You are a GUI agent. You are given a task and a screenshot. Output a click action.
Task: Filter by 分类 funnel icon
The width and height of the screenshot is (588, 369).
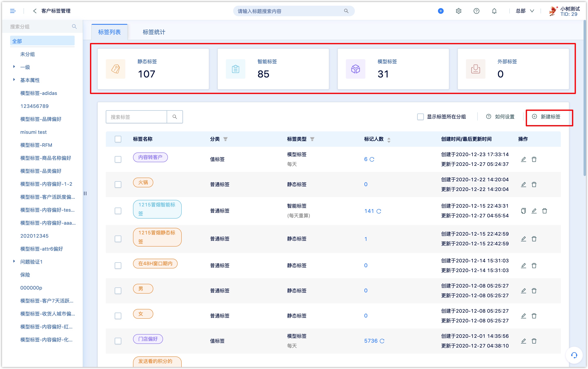click(x=225, y=139)
